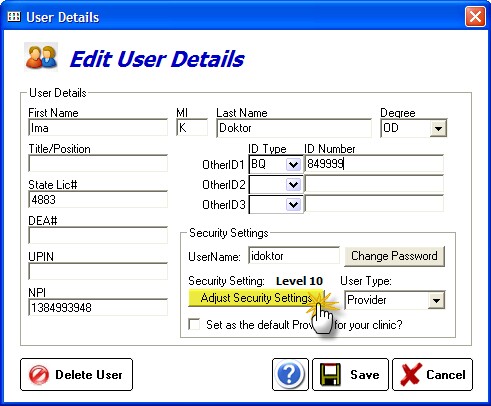Screen dimensions: 491x406
Task: Expand the OtherID3 ID Type dropdown
Action: [293, 204]
